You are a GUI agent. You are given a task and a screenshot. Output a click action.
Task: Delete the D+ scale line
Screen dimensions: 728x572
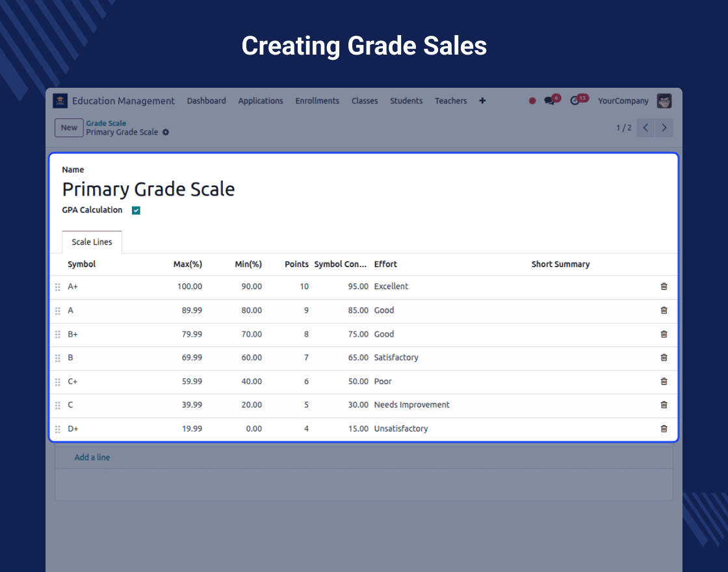pos(664,428)
